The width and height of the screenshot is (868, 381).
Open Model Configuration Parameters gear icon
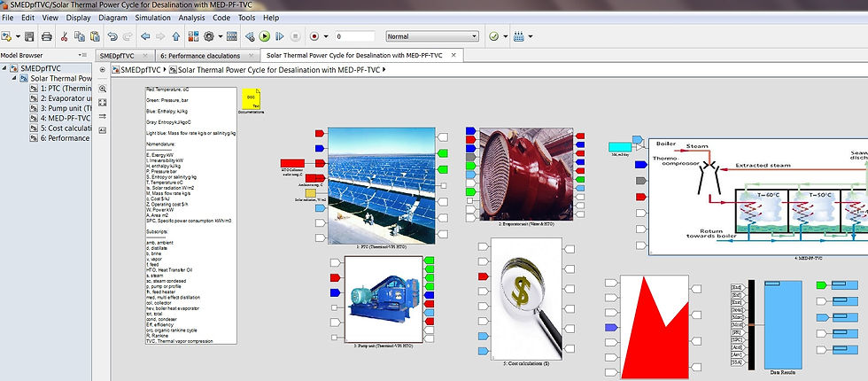[x=209, y=36]
